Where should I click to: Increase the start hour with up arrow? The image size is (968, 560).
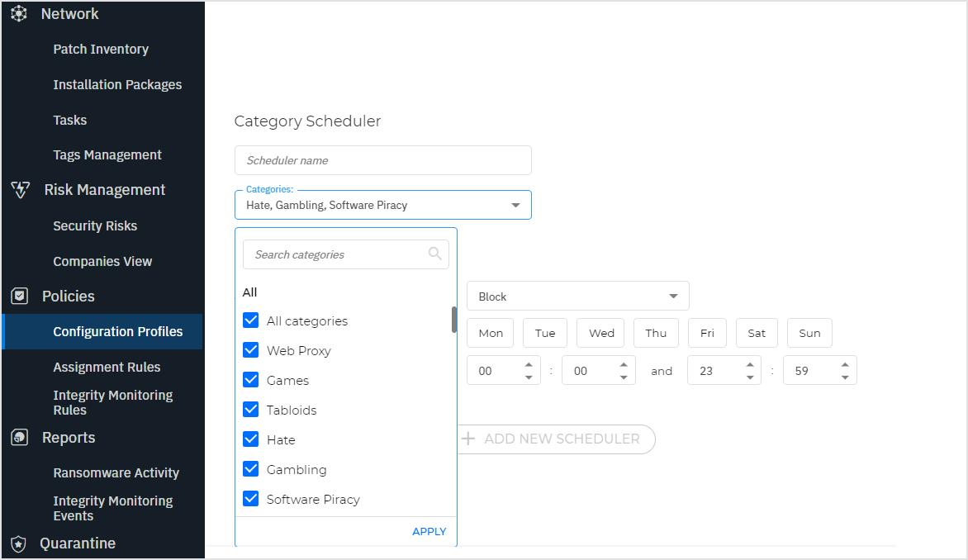[529, 364]
